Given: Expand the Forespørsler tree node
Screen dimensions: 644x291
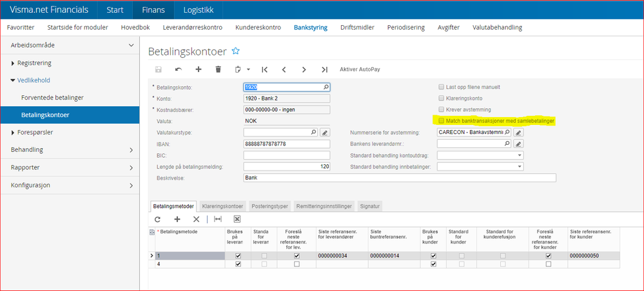Looking at the screenshot, I should click(x=13, y=133).
